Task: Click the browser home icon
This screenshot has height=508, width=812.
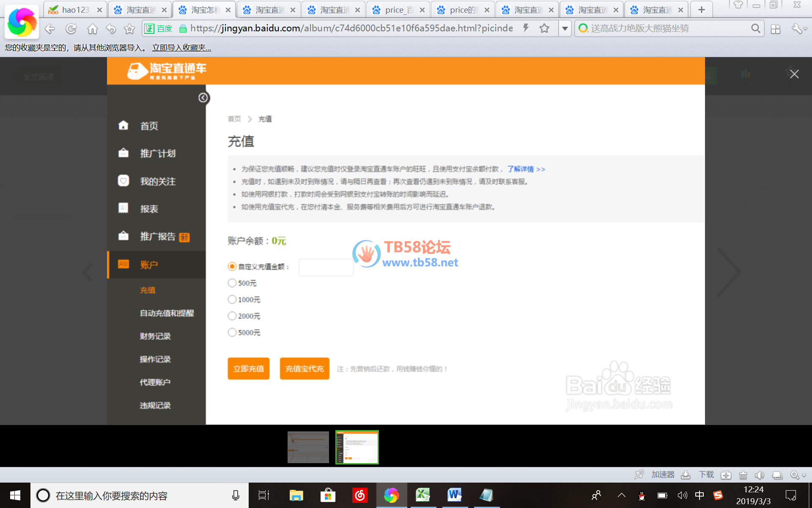Action: click(92, 29)
